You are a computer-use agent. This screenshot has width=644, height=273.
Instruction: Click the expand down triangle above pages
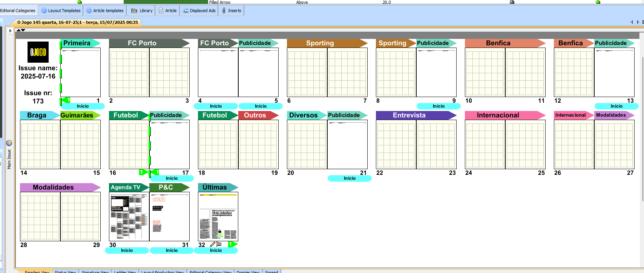click(23, 30)
